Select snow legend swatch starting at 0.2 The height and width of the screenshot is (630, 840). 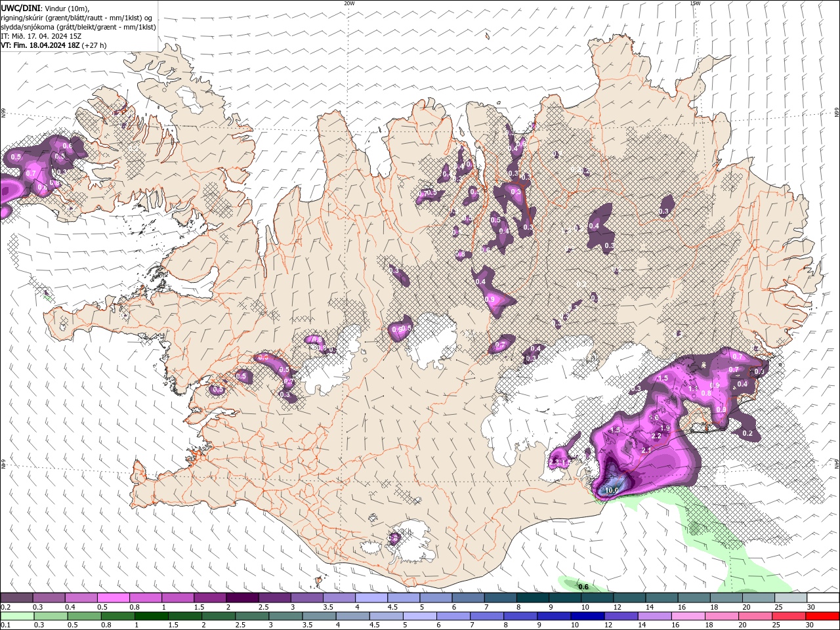point(16,598)
